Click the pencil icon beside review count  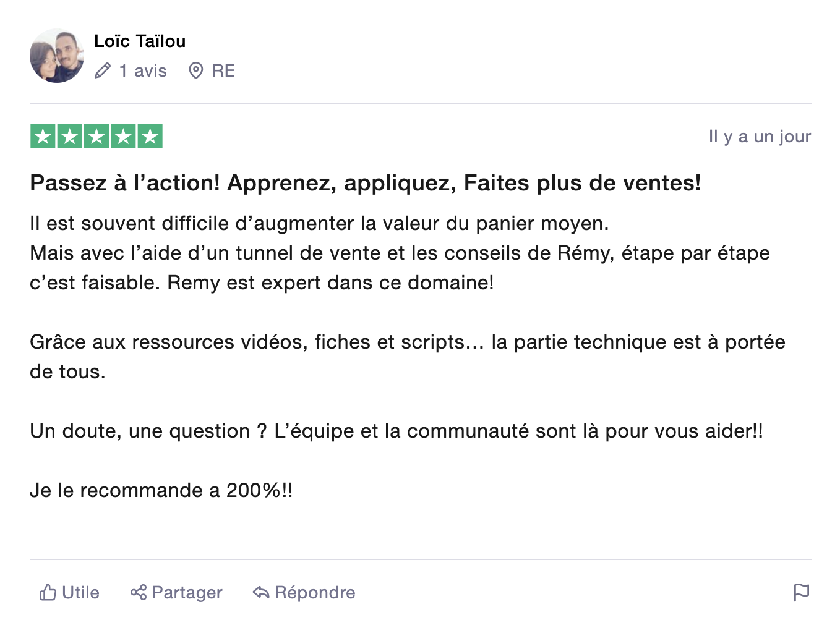(x=103, y=71)
